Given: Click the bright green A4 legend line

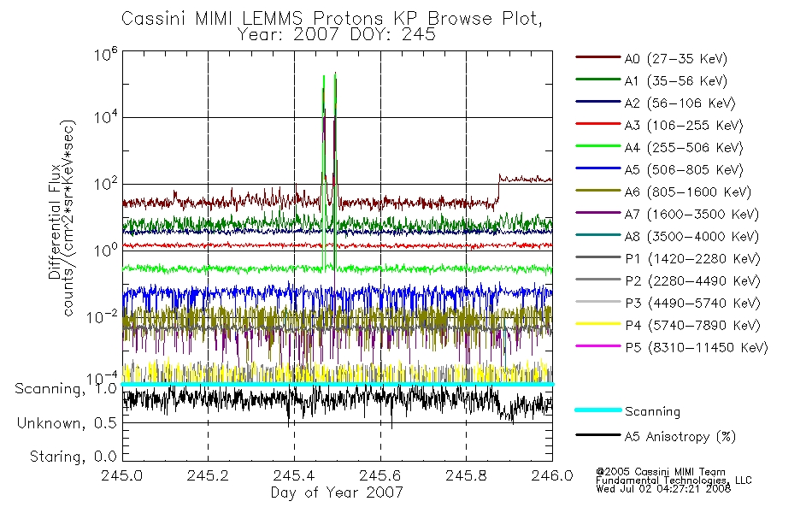Looking at the screenshot, I should tap(597, 146).
